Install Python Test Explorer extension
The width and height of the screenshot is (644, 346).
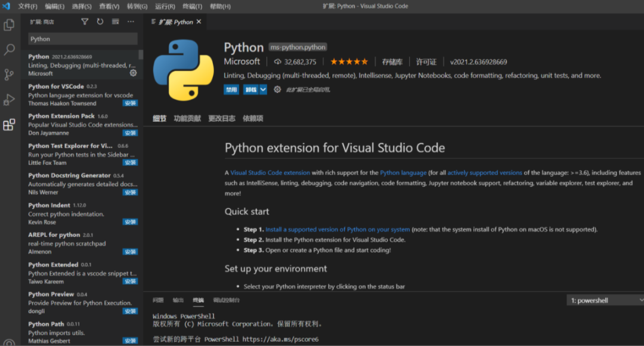[x=130, y=162]
